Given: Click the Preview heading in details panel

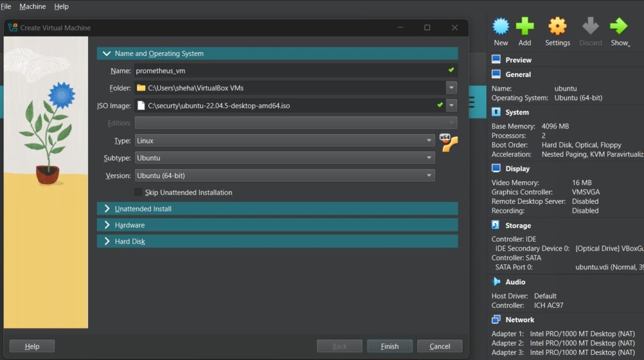Looking at the screenshot, I should (x=518, y=60).
